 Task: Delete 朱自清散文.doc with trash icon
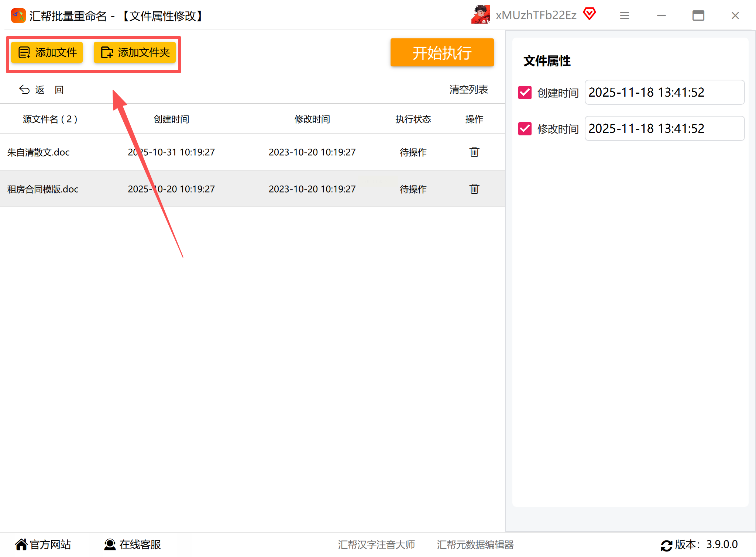point(474,152)
